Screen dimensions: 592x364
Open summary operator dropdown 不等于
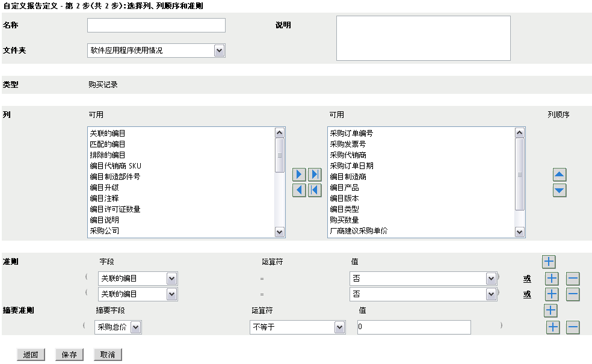point(297,327)
